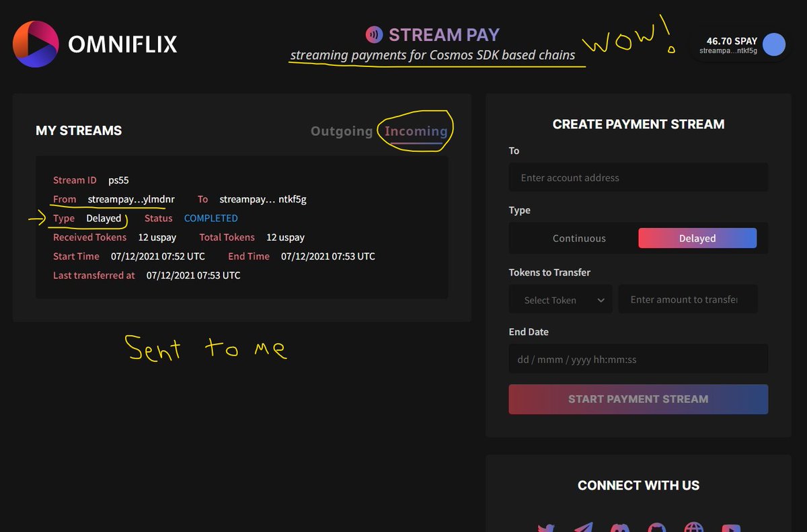The width and height of the screenshot is (807, 532).
Task: Click the Enter account address field
Action: [x=638, y=178]
